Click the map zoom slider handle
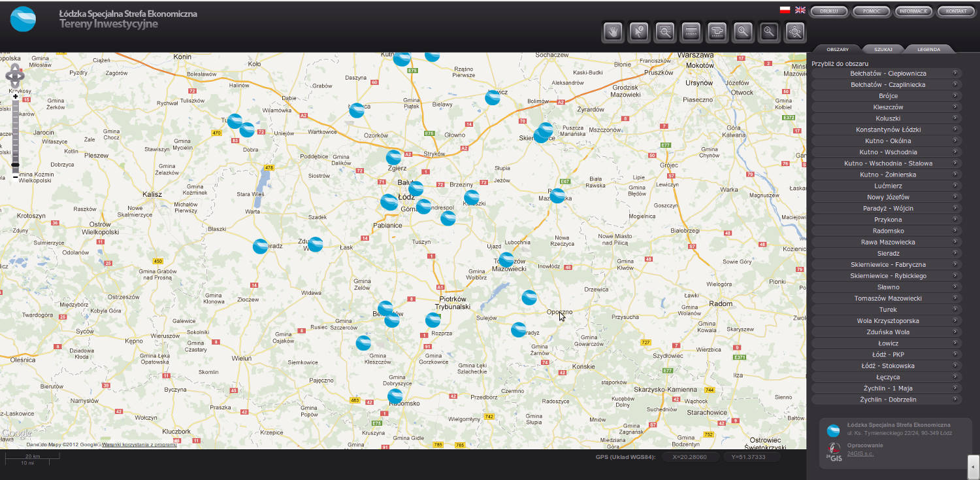Viewport: 980px width, 480px height. (16, 165)
